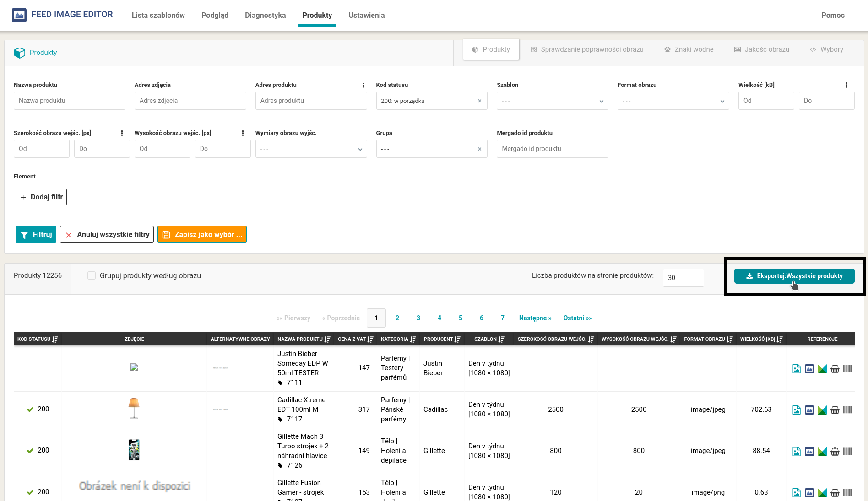
Task: Open the Ustawienia menu item
Action: [366, 15]
